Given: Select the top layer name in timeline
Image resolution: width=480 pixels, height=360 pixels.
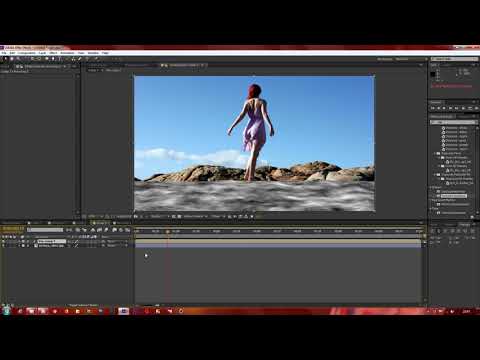Looking at the screenshot, I should click(51, 241).
